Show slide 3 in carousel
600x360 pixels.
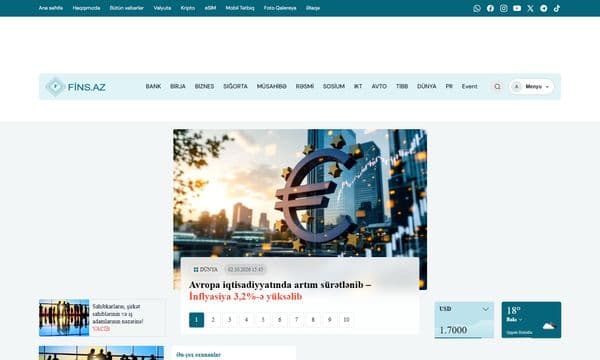click(x=230, y=320)
